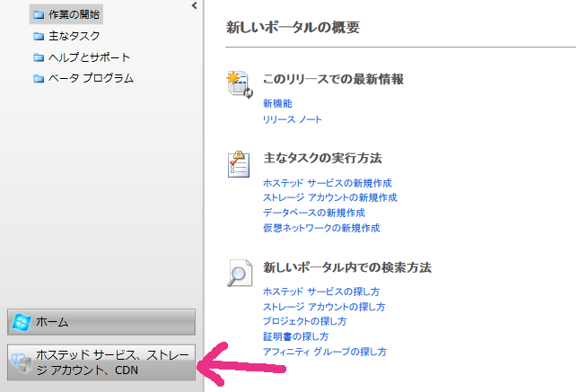Click the folder icon beside 主なタスク
The width and height of the screenshot is (578, 392).
point(39,36)
